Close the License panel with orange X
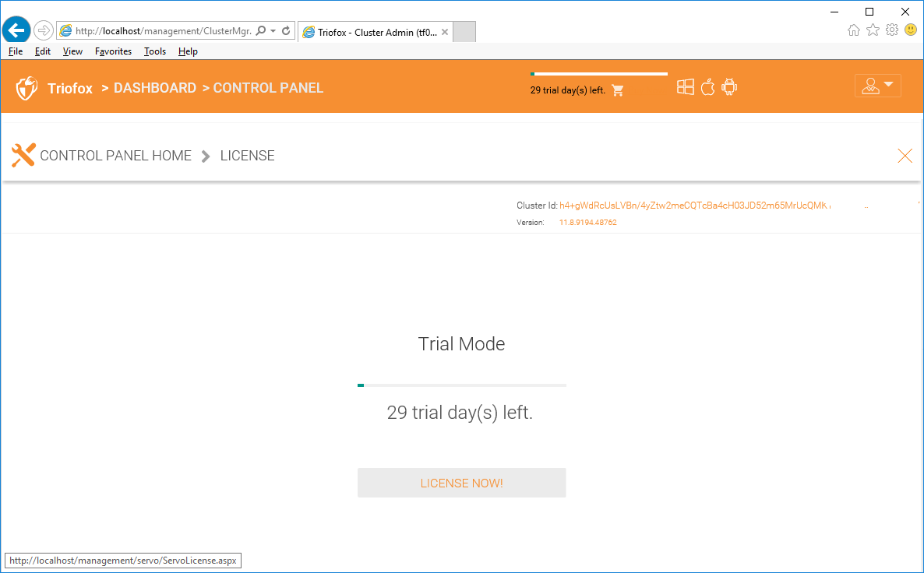 (905, 156)
